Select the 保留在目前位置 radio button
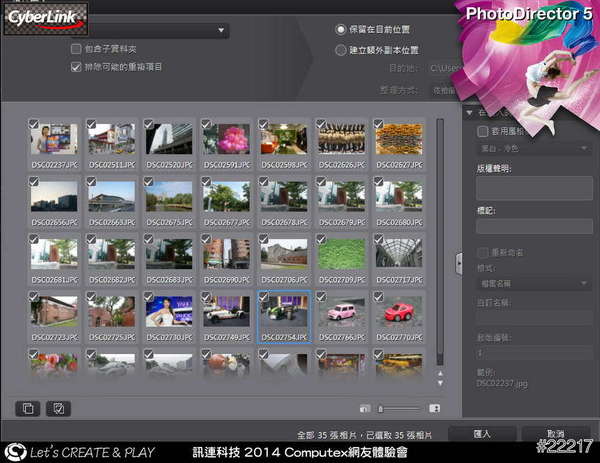Image resolution: width=600 pixels, height=463 pixels. coord(341,30)
